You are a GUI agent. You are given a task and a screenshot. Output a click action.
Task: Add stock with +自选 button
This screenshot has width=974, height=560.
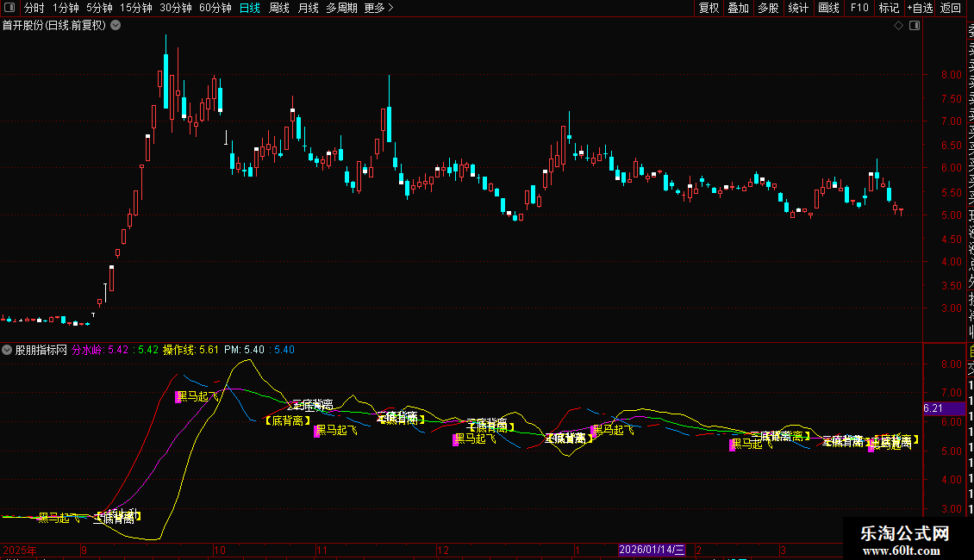coord(919,8)
